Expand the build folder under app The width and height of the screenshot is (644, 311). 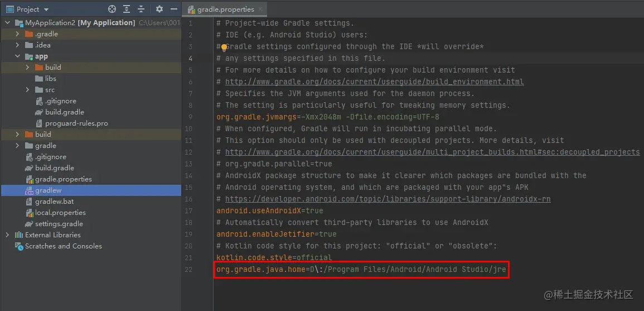(27, 67)
